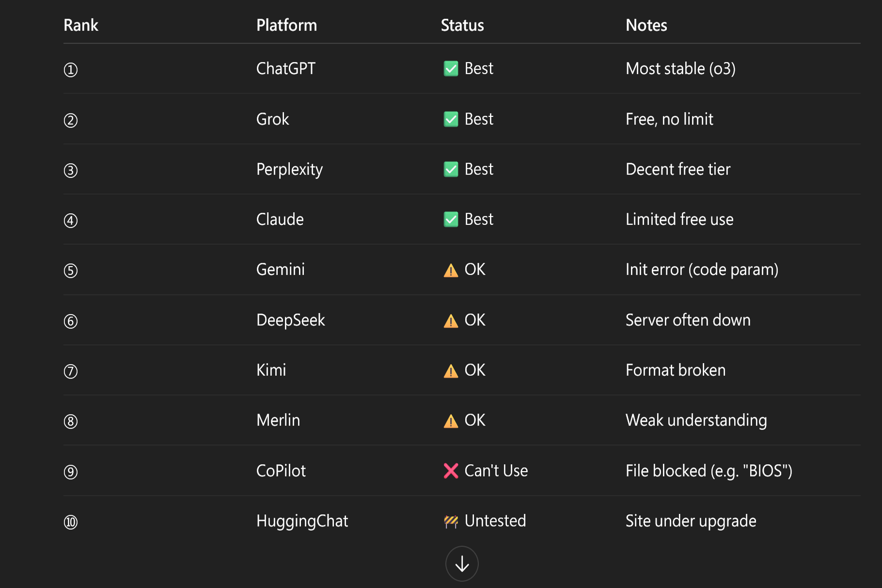Click the "Can't Use" status text
The height and width of the screenshot is (588, 882).
click(x=496, y=471)
